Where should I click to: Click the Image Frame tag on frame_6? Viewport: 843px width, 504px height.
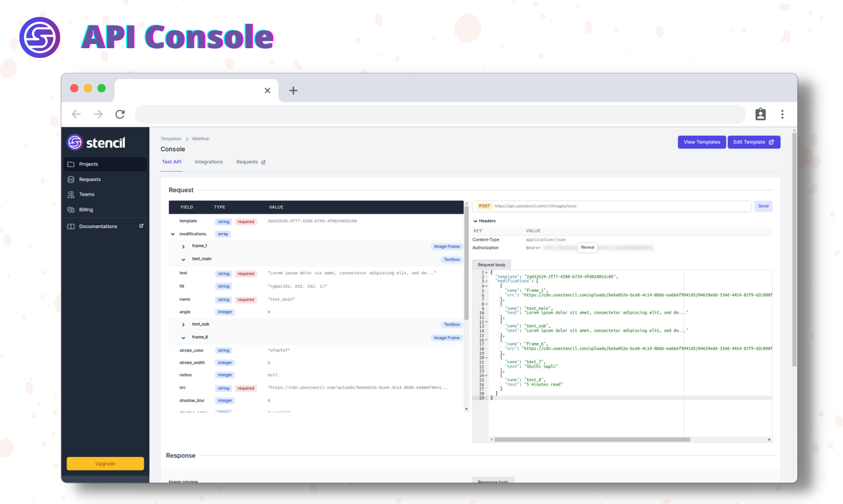[x=447, y=338]
